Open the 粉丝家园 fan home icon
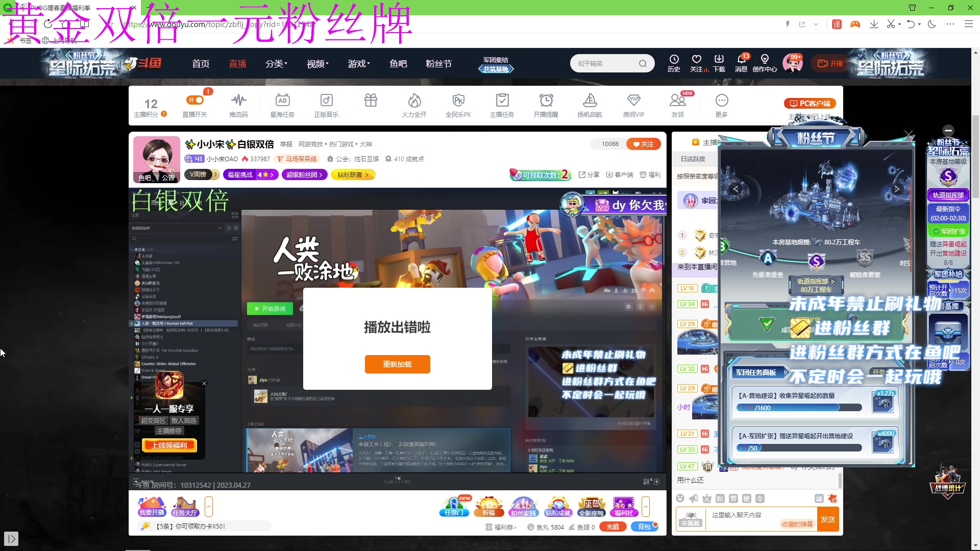Image resolution: width=980 pixels, height=551 pixels. click(524, 505)
